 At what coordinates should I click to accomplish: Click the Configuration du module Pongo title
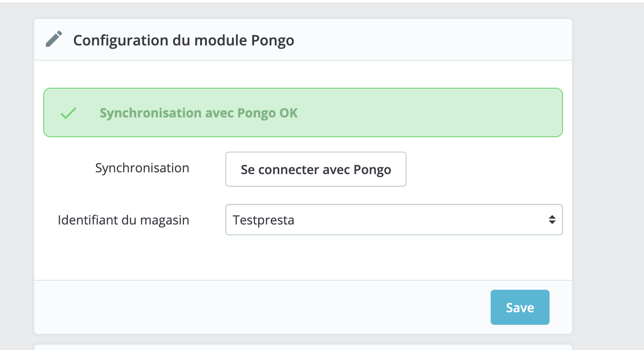point(184,40)
